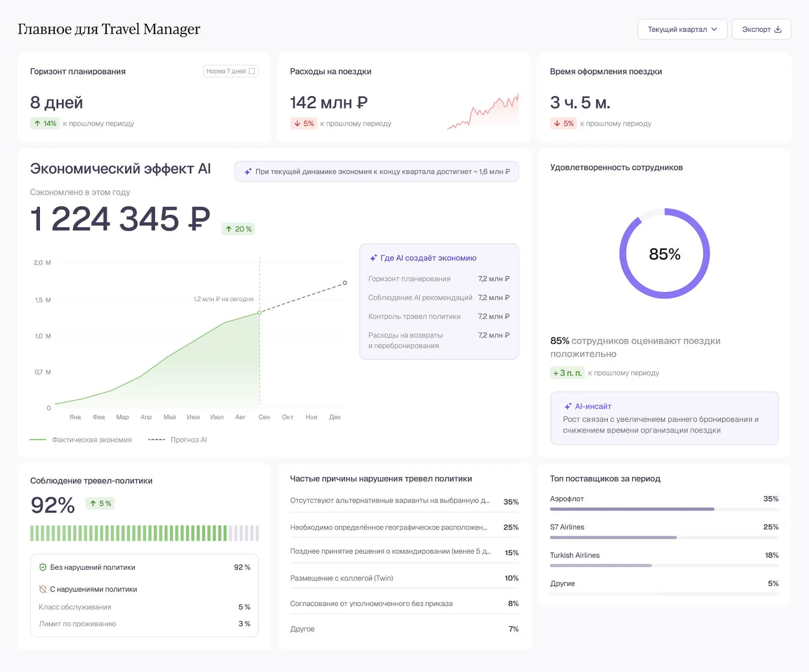Click the sparkle icon next to AI-инсайт
The height and width of the screenshot is (672, 809).
pos(568,407)
